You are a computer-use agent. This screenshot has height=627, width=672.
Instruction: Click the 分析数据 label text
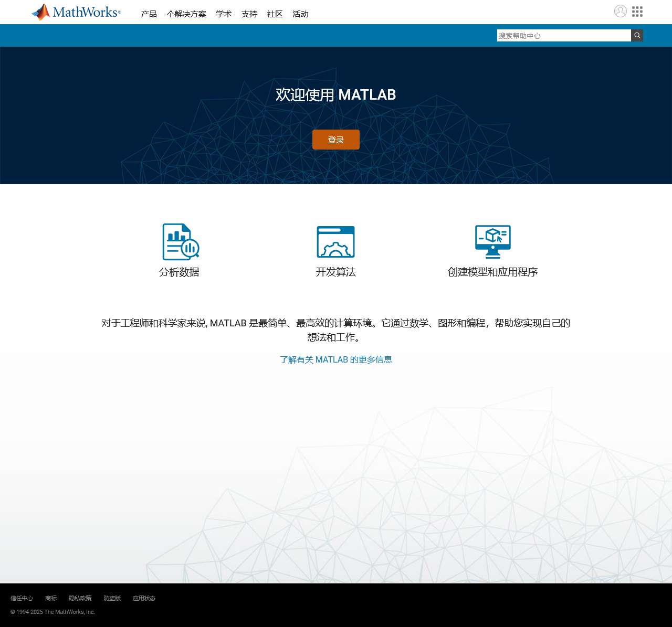tap(179, 272)
